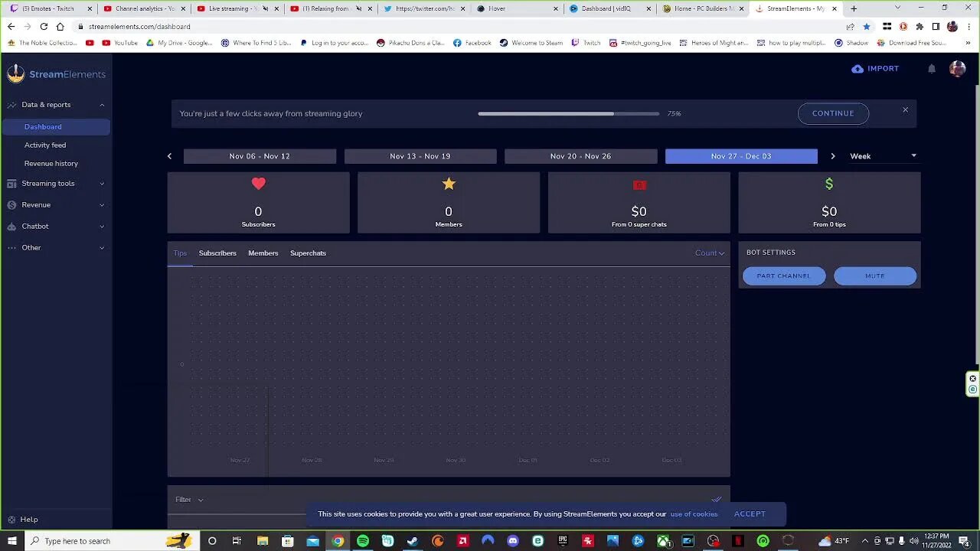Select Dashboard in the sidebar
980x551 pixels.
click(x=56, y=127)
